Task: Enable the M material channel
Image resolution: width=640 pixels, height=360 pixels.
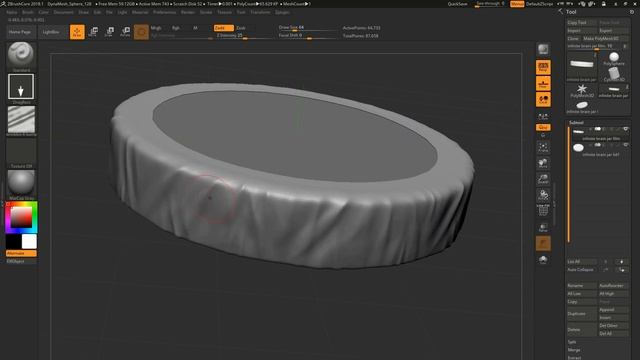Action: click(x=195, y=28)
